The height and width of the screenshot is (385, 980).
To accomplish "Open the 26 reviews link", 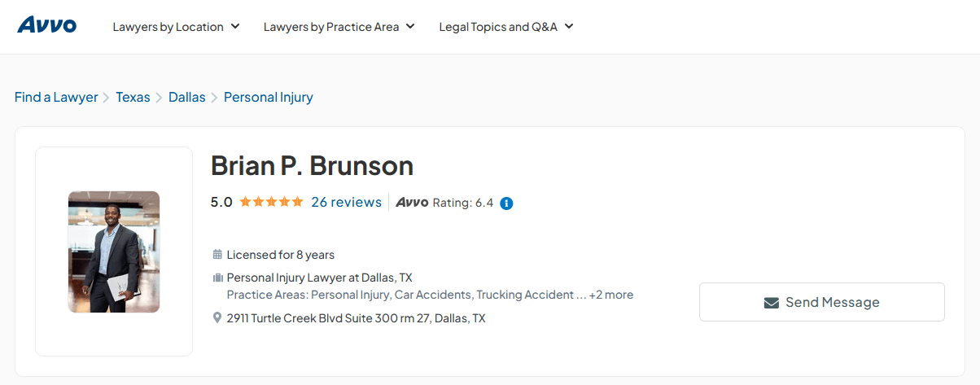I will (346, 202).
